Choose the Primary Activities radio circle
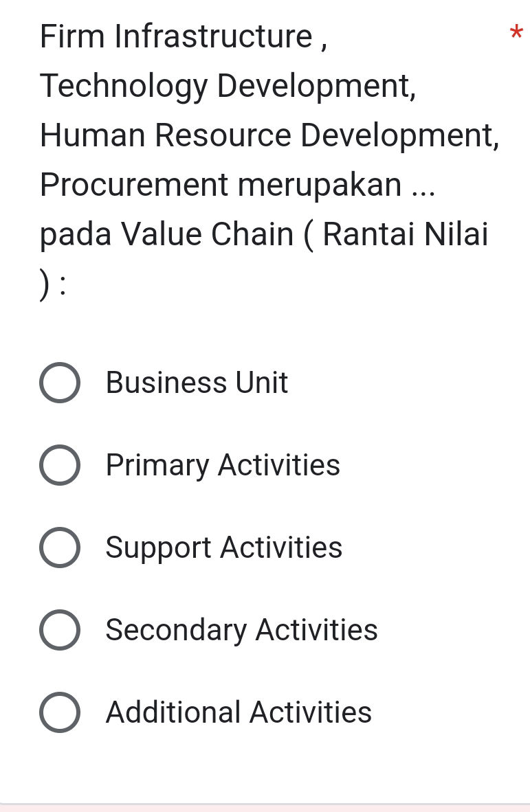530x812 pixels. [x=59, y=465]
